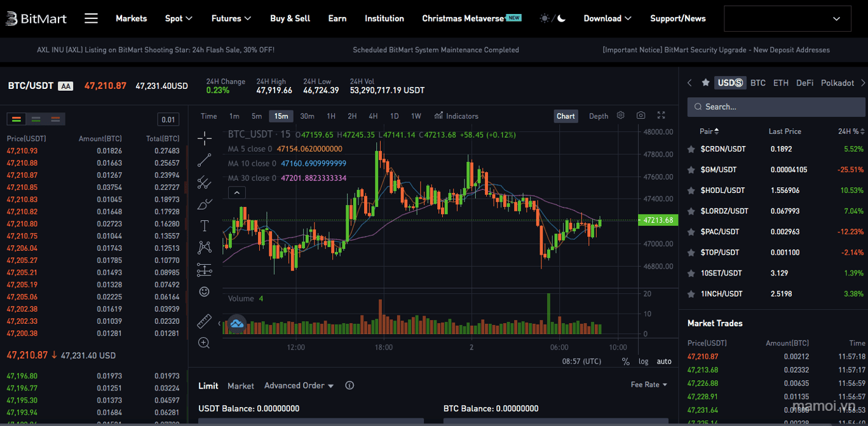Expand the Download dropdown menu

[607, 18]
